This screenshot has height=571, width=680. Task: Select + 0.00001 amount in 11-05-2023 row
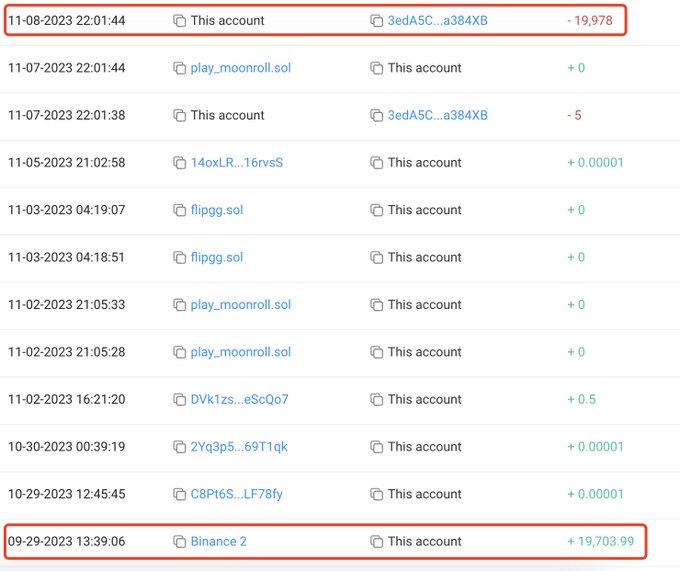[x=595, y=163]
